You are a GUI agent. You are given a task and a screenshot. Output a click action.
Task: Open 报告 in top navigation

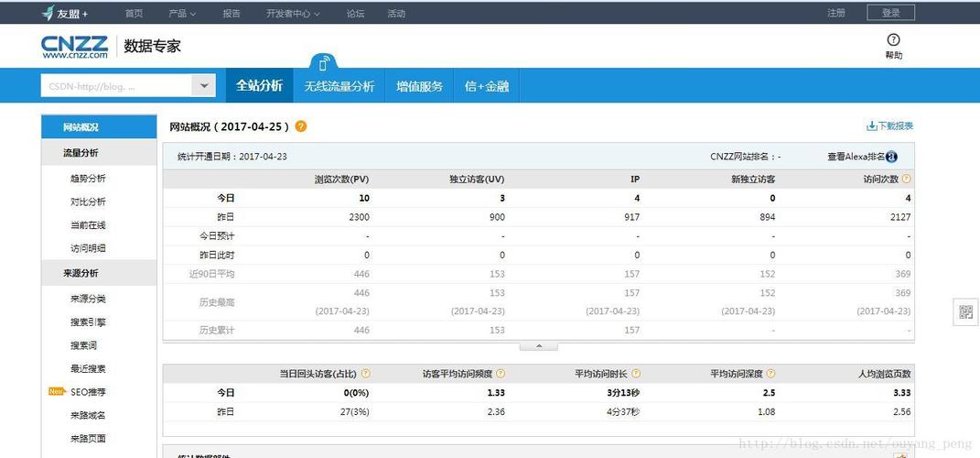click(232, 13)
